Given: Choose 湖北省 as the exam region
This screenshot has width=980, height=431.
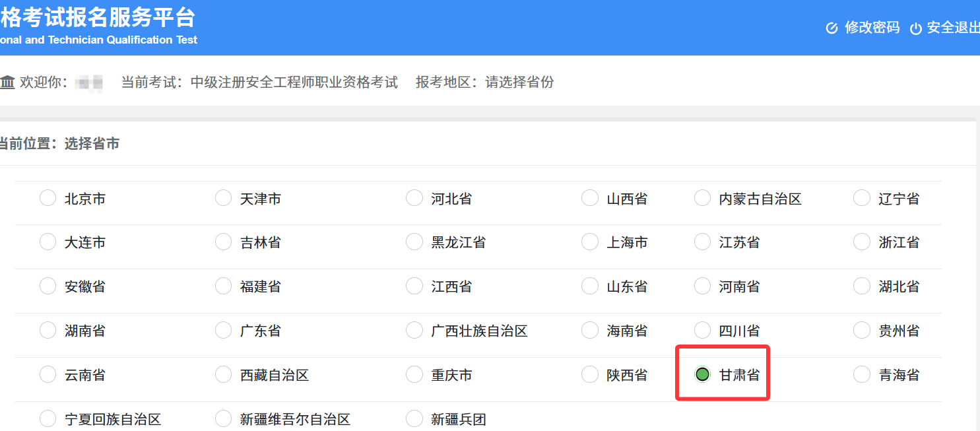Looking at the screenshot, I should point(861,286).
